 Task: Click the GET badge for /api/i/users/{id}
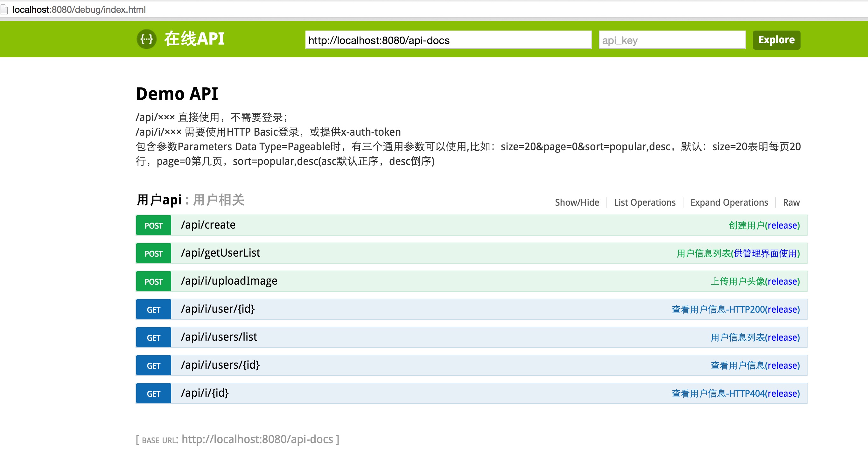[153, 365]
